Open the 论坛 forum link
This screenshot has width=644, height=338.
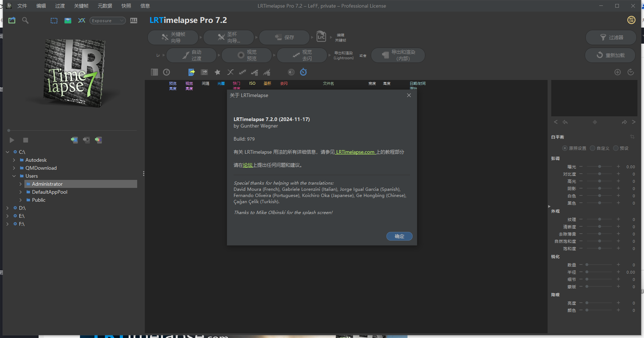[248, 165]
